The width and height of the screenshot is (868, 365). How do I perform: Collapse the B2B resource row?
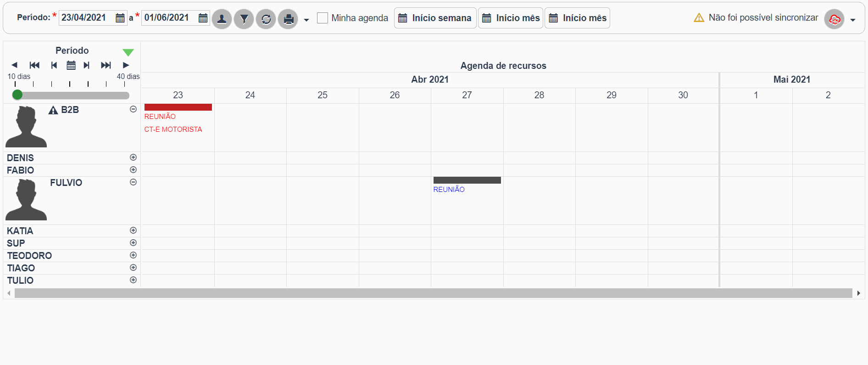click(x=133, y=109)
